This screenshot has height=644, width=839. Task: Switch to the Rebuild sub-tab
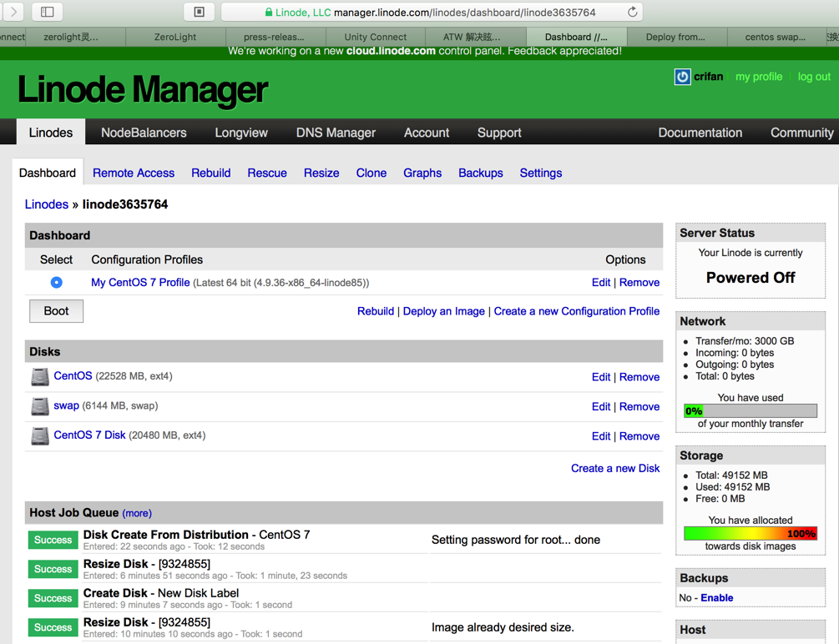coord(211,173)
